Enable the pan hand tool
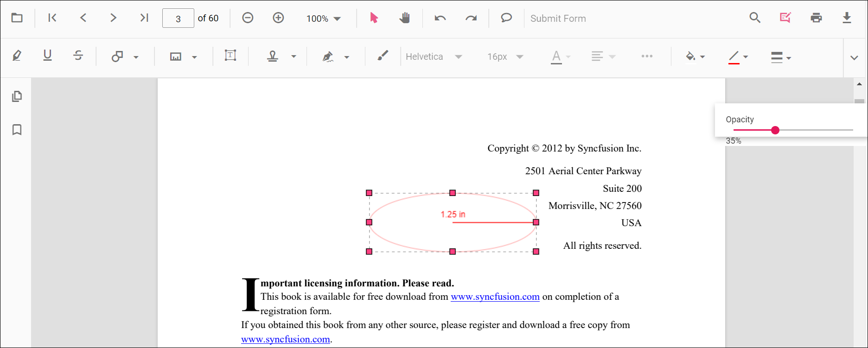The image size is (868, 348). [x=405, y=18]
